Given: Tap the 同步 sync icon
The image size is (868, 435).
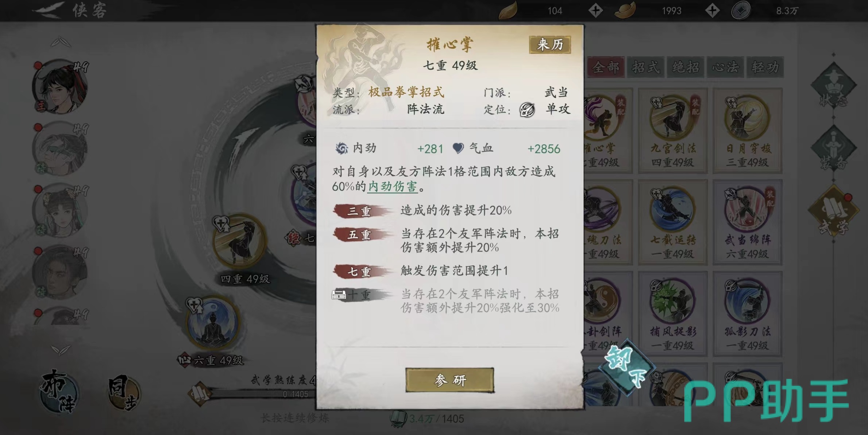Looking at the screenshot, I should point(123,393).
